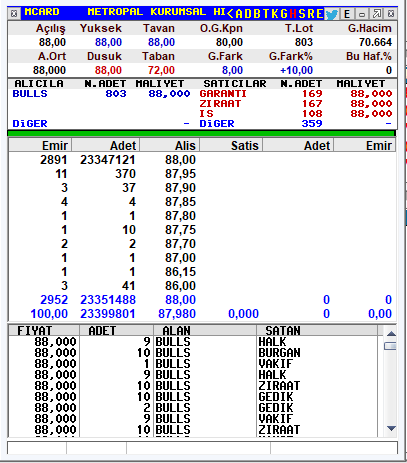The height and width of the screenshot is (463, 407).
Task: Click the SATICILAR header
Action: click(x=235, y=83)
